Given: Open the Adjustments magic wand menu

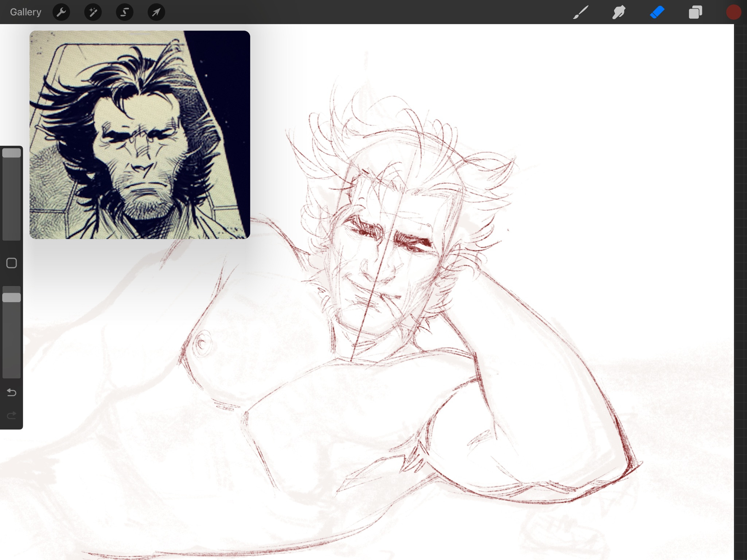Looking at the screenshot, I should pos(93,12).
